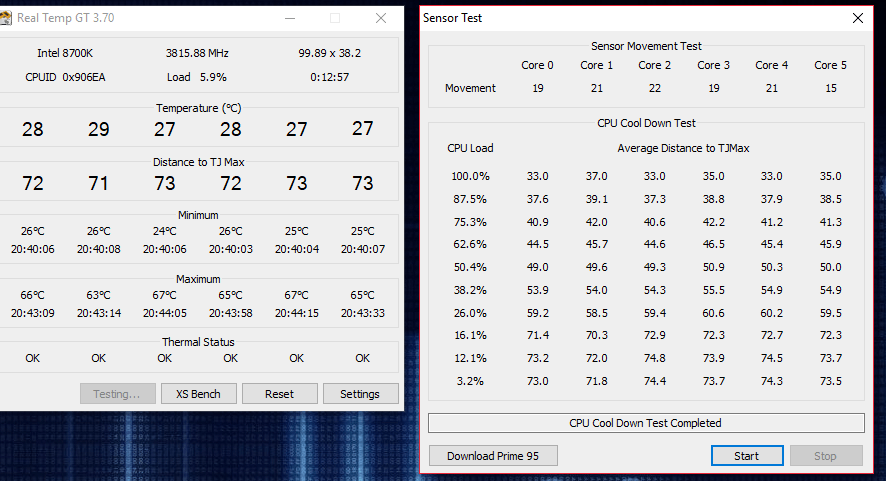Close the Real Temp GT window
The image size is (886, 481).
click(x=381, y=18)
